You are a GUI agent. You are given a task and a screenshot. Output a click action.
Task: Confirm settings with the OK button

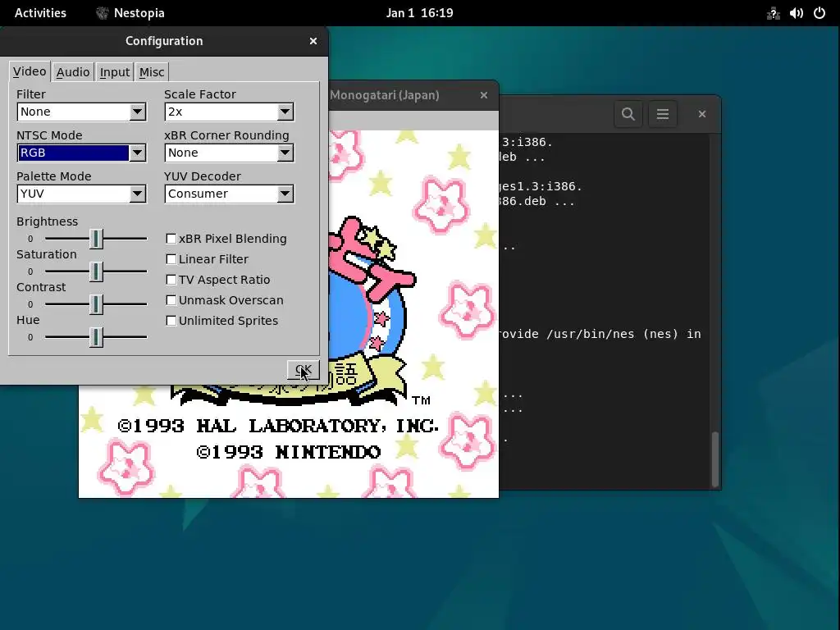click(x=304, y=370)
